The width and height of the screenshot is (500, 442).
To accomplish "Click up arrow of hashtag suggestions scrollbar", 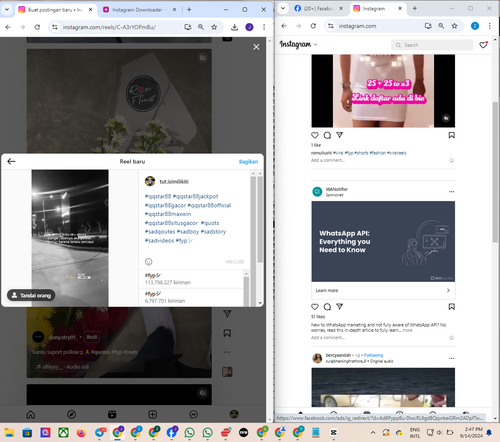I will pyautogui.click(x=246, y=274).
